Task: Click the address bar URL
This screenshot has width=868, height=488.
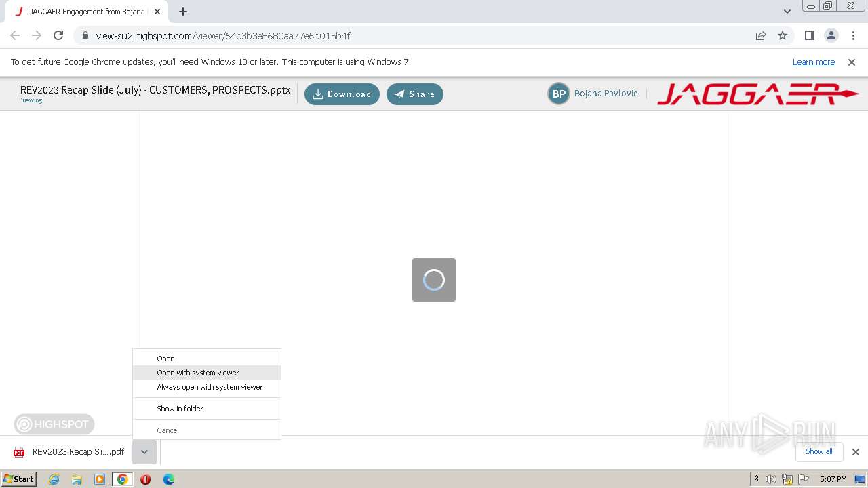Action: 223,36
